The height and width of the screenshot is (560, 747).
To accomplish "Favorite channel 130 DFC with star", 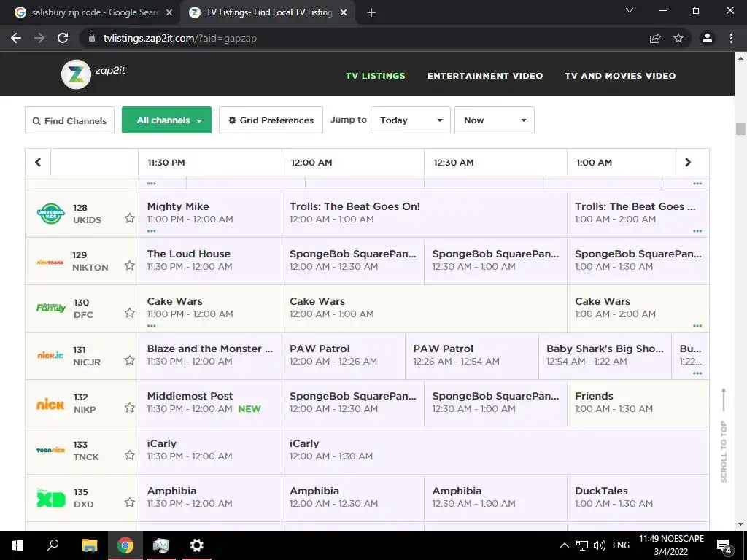I will [130, 313].
